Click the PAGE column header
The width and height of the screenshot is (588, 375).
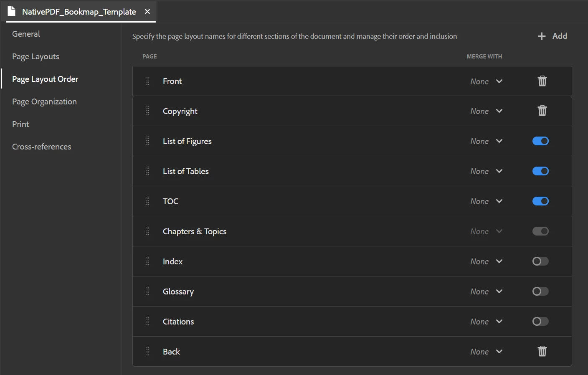click(150, 56)
